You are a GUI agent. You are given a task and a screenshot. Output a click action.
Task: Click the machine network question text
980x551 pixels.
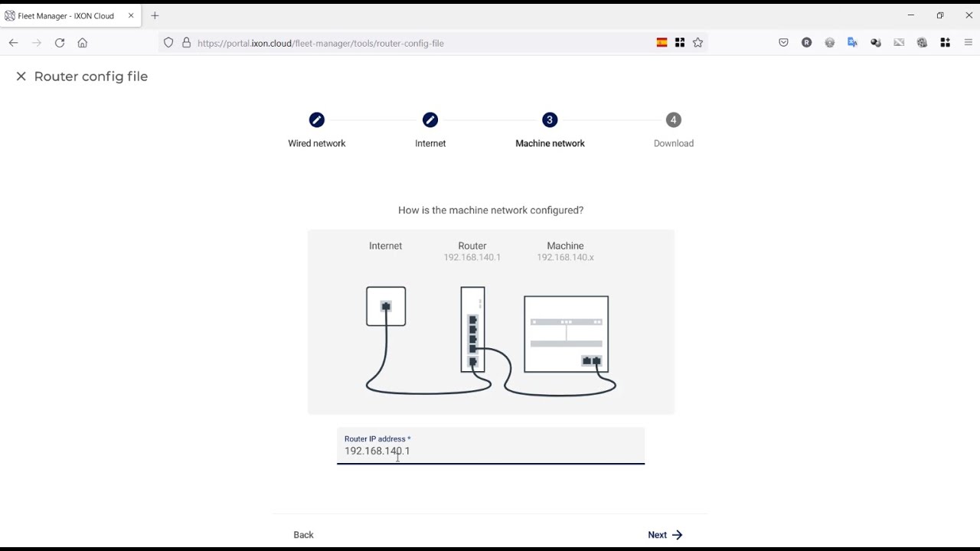(x=491, y=210)
